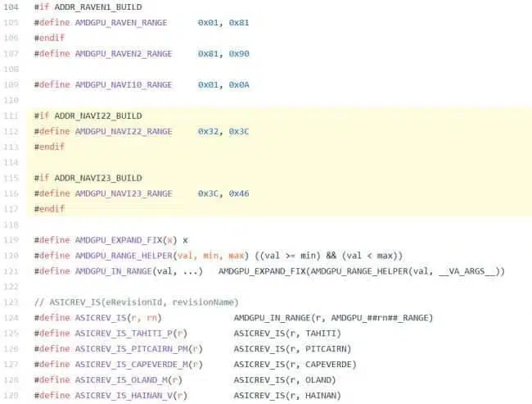This screenshot has width=532, height=404.
Task: Select line number 115
Action: (x=11, y=178)
